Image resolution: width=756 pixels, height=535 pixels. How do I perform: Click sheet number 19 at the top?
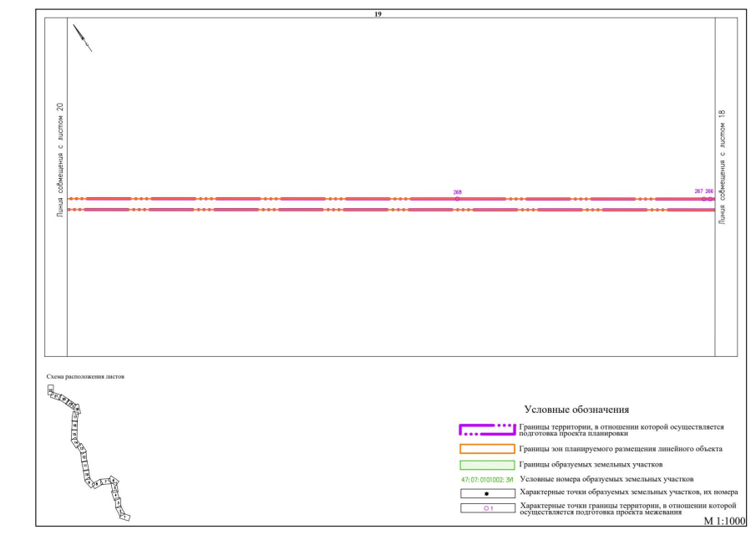[x=378, y=14]
